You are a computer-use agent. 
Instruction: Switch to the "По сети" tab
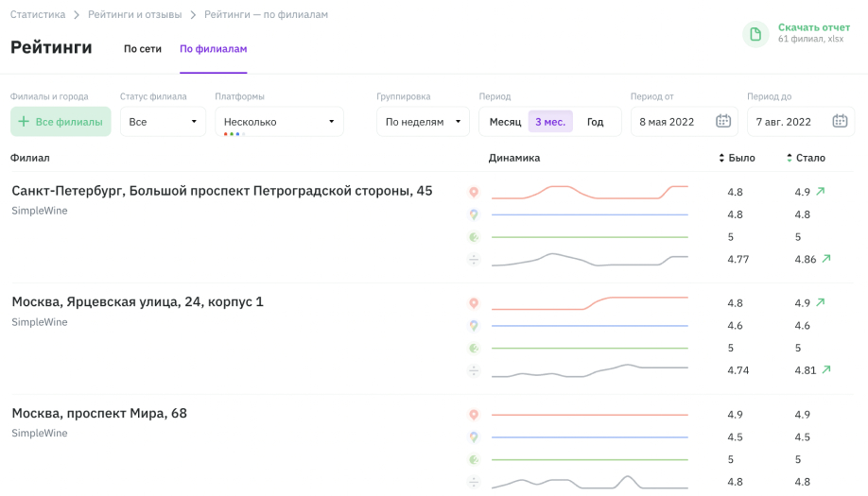point(143,48)
